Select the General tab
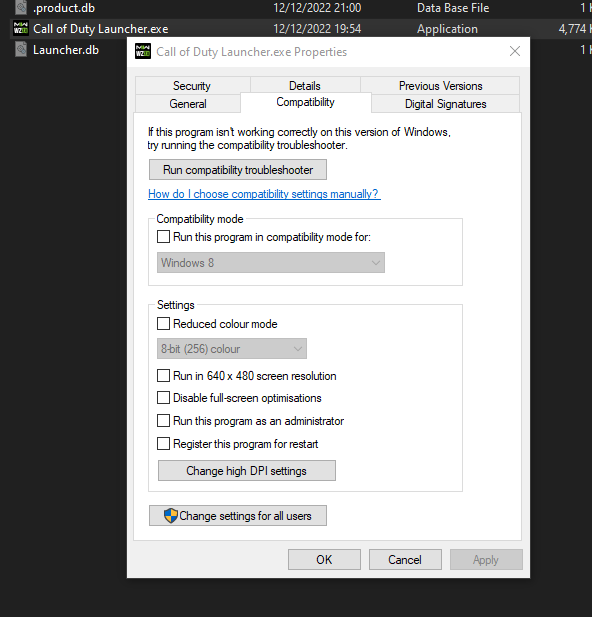 (x=188, y=103)
